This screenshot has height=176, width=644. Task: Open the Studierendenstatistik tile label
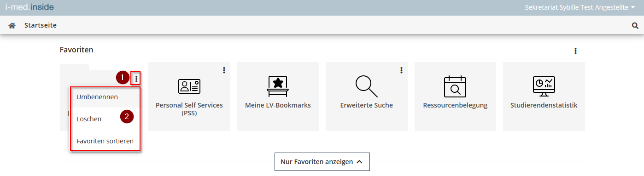tap(544, 105)
